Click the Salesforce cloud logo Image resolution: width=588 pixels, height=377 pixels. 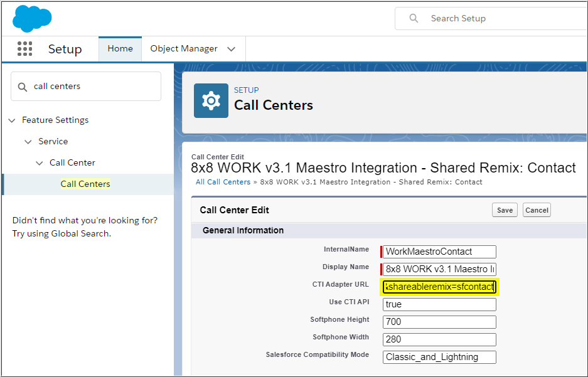tap(32, 18)
